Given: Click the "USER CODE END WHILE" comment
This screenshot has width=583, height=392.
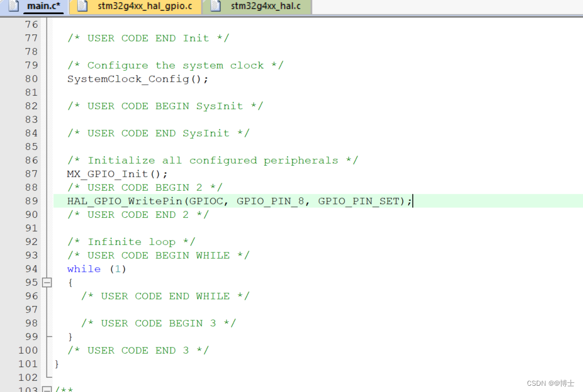Looking at the screenshot, I should 165,296.
